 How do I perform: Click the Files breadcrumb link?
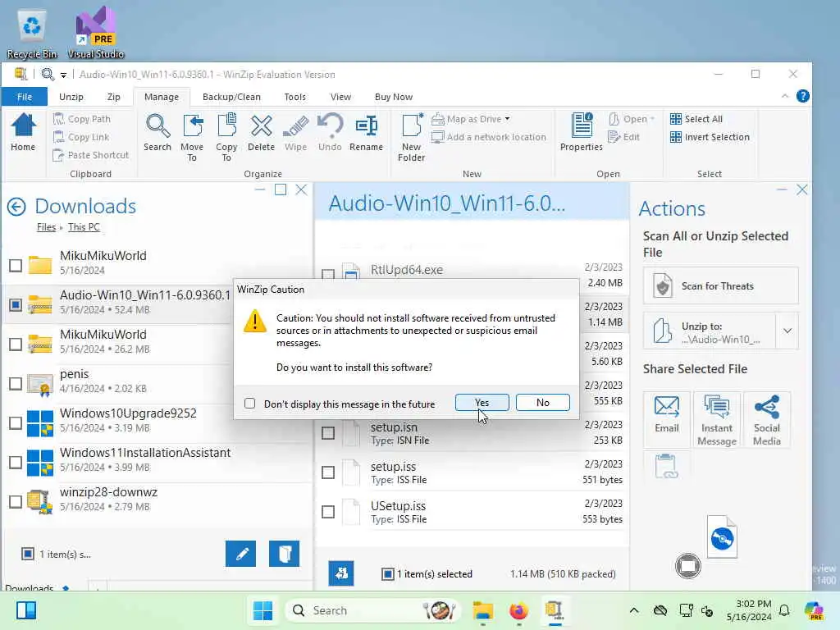[x=46, y=227]
